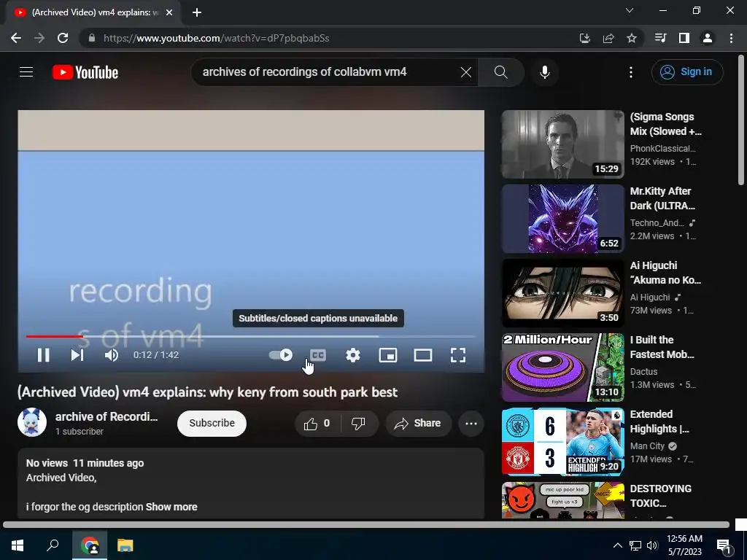Open archive of Recordi... channel name
The height and width of the screenshot is (560, 747).
pos(107,416)
